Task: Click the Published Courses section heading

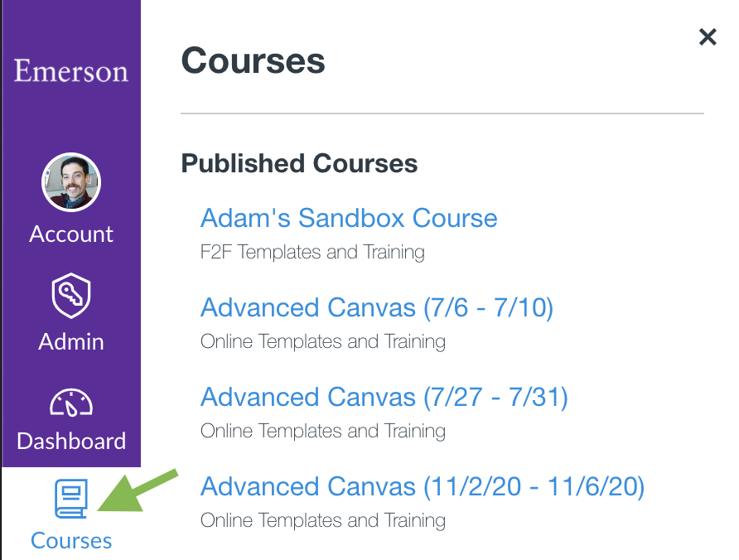Action: point(299,163)
